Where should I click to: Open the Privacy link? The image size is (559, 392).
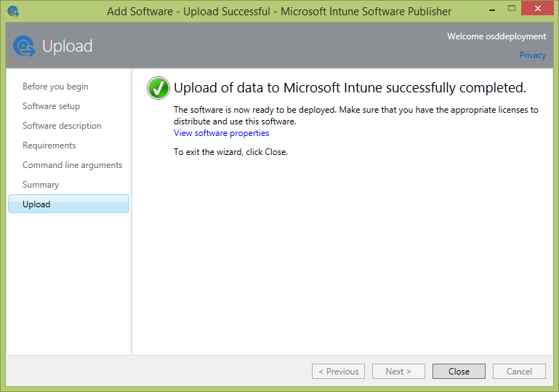click(532, 55)
